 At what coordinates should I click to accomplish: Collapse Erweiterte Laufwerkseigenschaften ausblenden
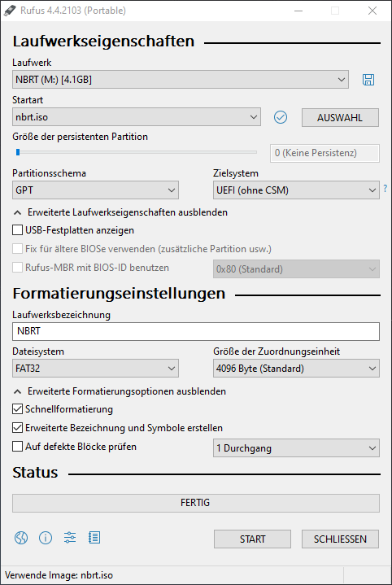tap(120, 212)
